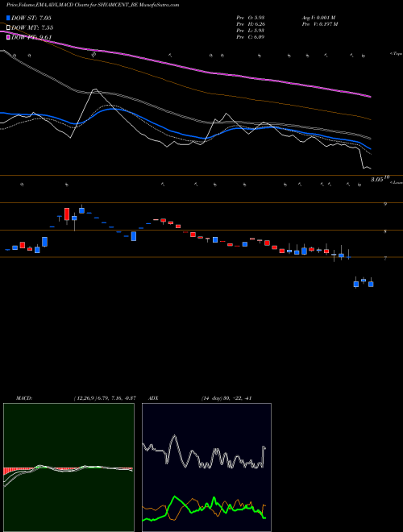
Task: Click the 'Pre V: 0.197 M' volume text
Action: [319, 24]
